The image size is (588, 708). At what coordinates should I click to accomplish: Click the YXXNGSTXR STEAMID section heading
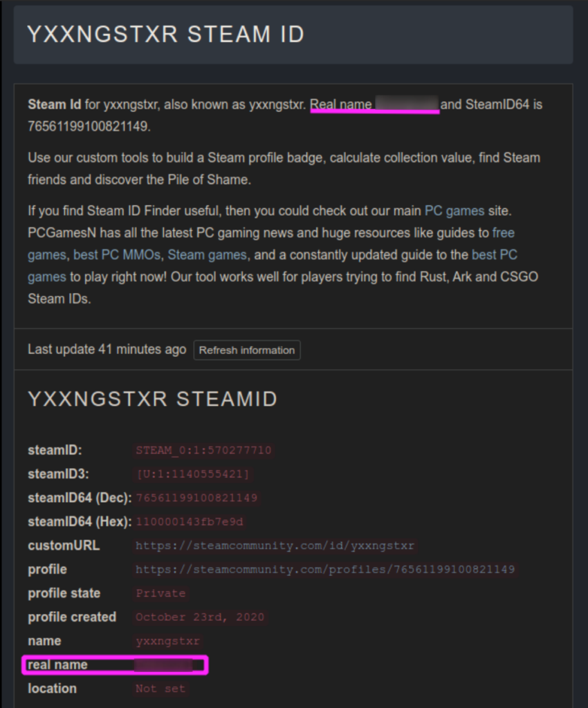[152, 399]
